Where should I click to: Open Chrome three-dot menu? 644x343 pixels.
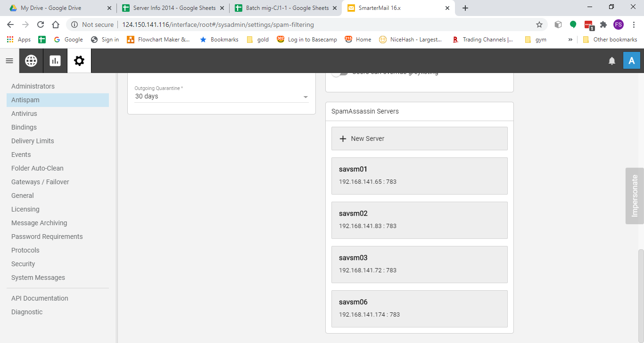pyautogui.click(x=634, y=24)
